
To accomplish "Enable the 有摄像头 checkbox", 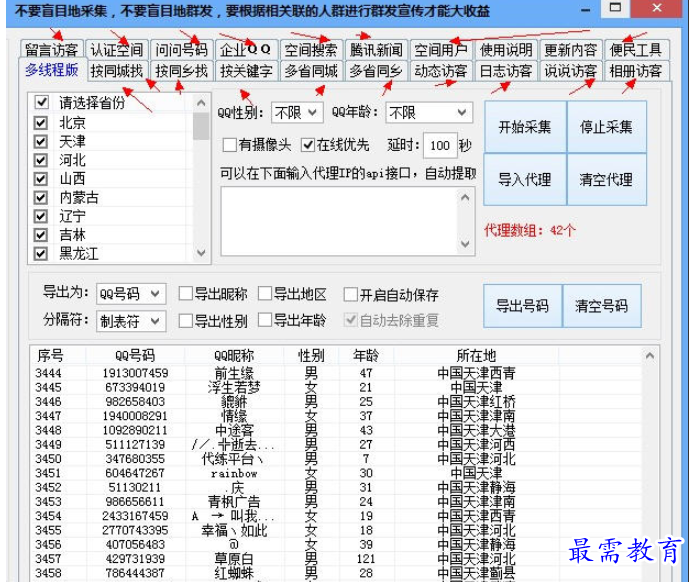I will [x=229, y=145].
